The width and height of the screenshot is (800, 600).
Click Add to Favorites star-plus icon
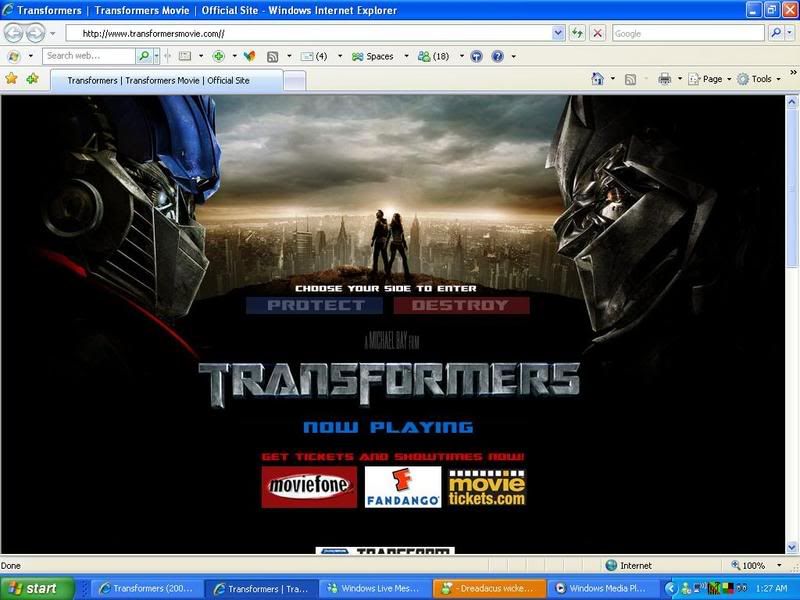(33, 79)
